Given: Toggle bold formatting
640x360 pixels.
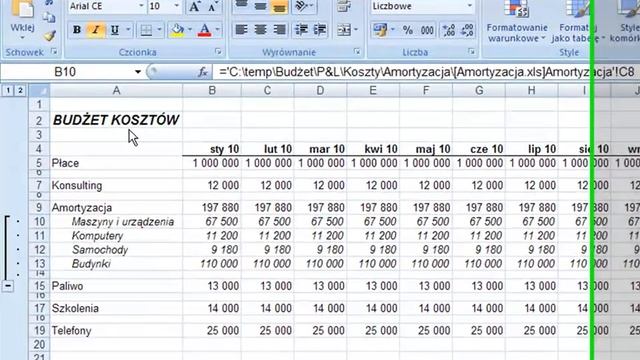Looking at the screenshot, I should (76, 30).
